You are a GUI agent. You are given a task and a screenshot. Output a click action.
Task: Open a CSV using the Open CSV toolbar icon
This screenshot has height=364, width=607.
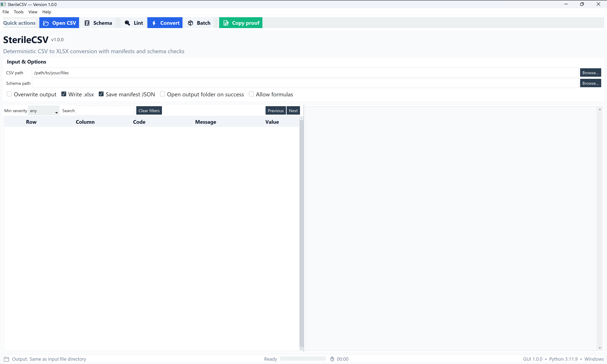click(x=46, y=23)
